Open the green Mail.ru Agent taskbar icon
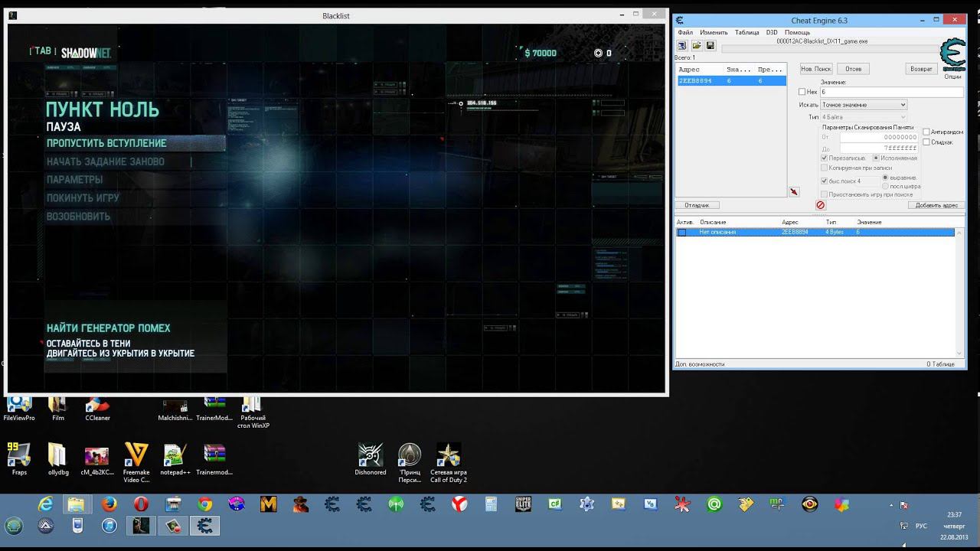The height and width of the screenshot is (551, 980). click(714, 504)
